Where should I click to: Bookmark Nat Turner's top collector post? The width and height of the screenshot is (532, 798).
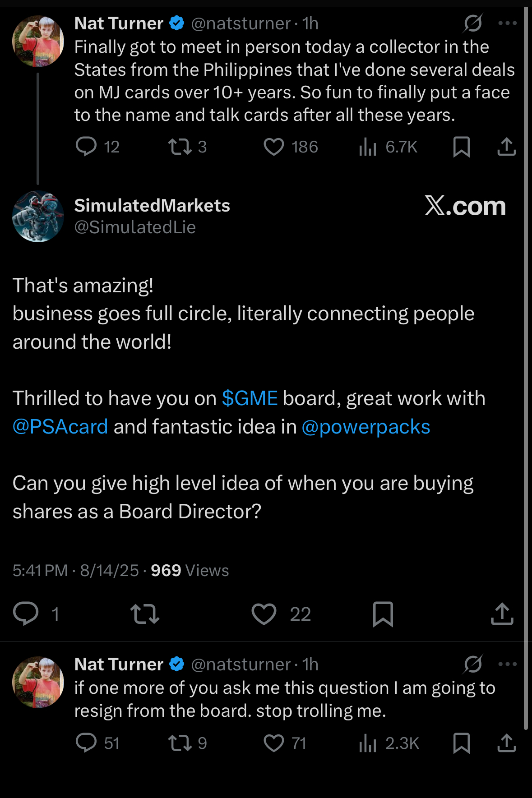461,147
